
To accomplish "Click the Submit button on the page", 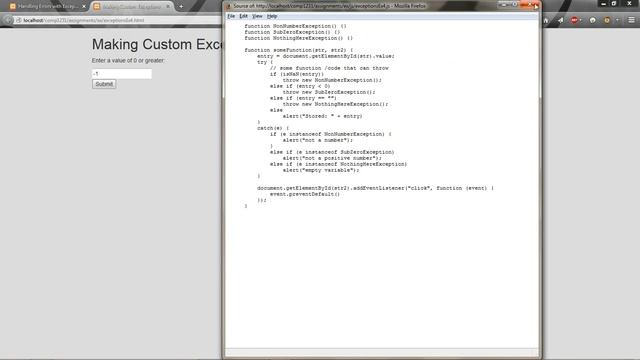I will 104,84.
